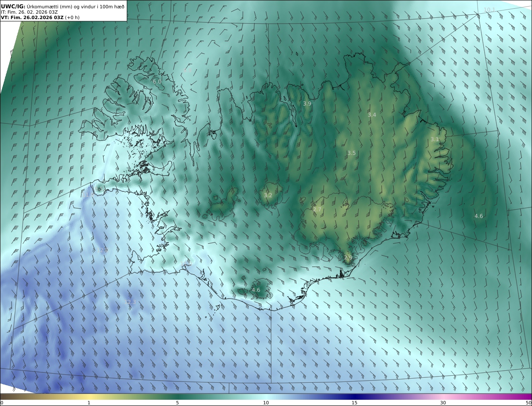Screen dimensions: 532x406
Task: Click the IT initial time line reading 03Z
Action: (x=30, y=12)
